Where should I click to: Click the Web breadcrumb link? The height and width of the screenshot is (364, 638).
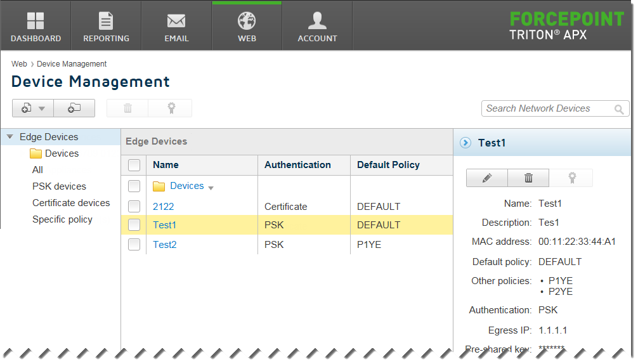click(x=19, y=64)
